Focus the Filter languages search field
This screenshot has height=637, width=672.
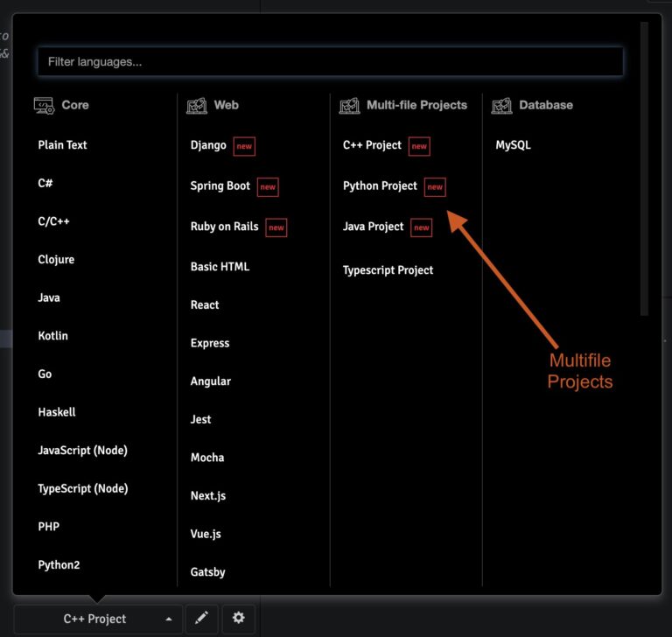[331, 62]
